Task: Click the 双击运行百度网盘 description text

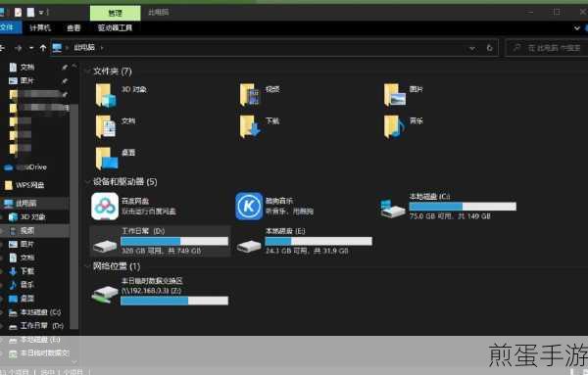Action: (149, 211)
